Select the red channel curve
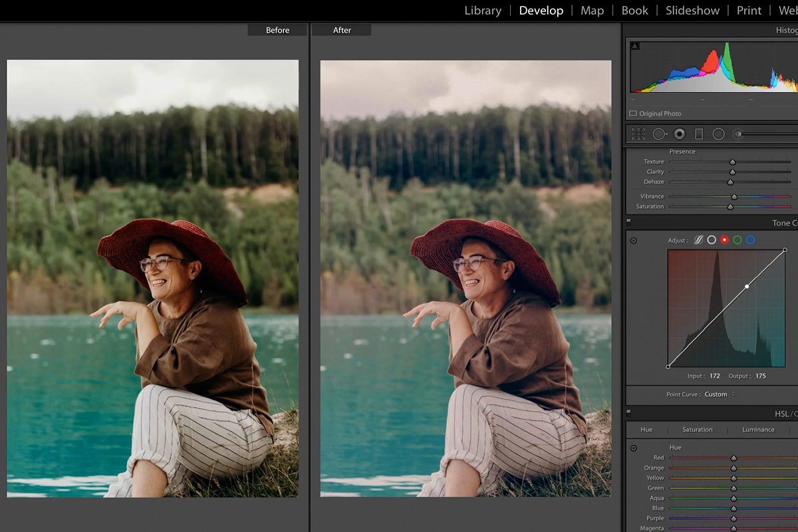Image resolution: width=798 pixels, height=532 pixels. click(725, 239)
